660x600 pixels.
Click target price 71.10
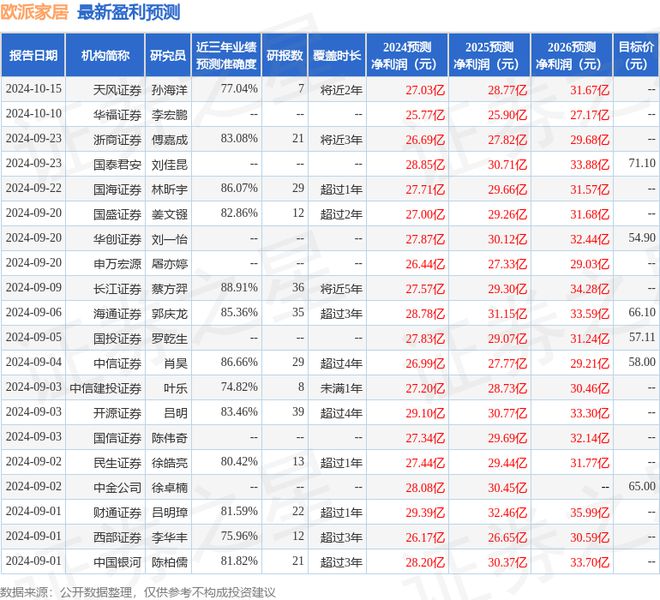pyautogui.click(x=642, y=163)
